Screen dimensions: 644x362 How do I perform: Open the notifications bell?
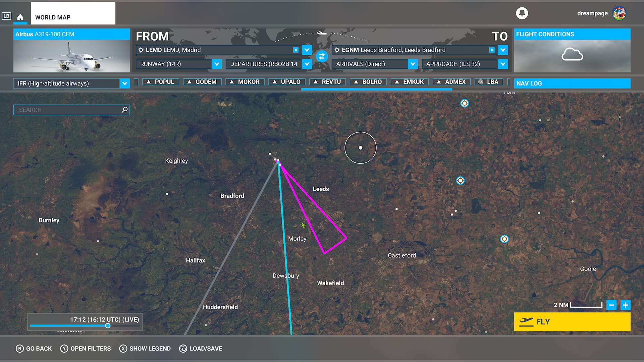pos(522,13)
